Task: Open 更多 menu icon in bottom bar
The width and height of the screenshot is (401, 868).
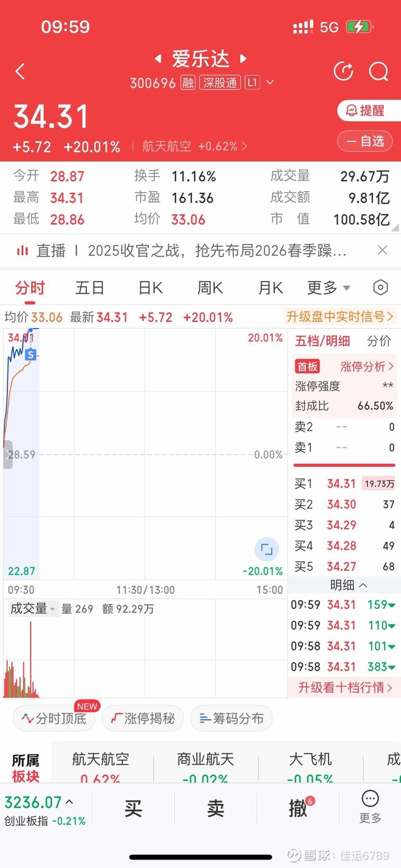Action: [x=370, y=807]
